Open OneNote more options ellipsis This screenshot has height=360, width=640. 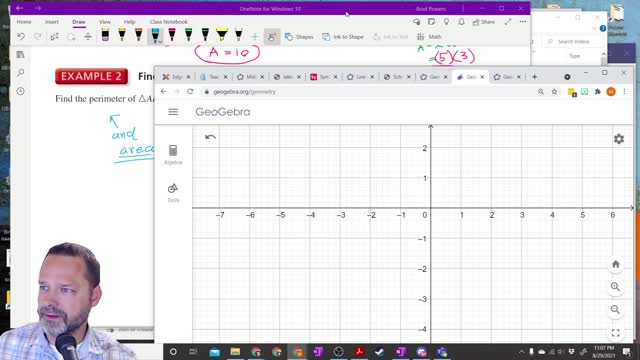pos(523,22)
